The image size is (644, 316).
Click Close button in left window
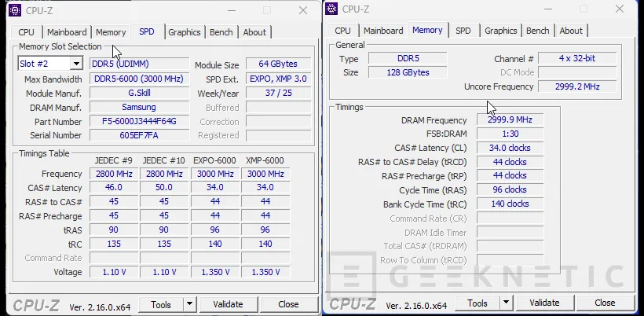pyautogui.click(x=288, y=304)
